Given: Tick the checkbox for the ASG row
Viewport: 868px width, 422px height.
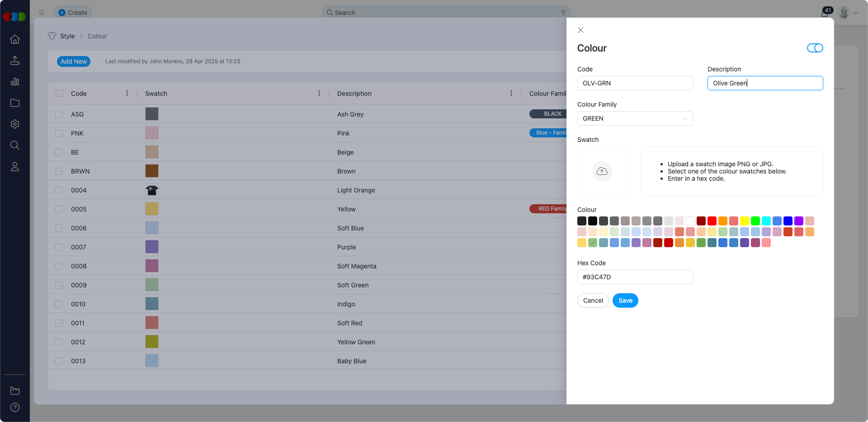Looking at the screenshot, I should click(x=59, y=114).
